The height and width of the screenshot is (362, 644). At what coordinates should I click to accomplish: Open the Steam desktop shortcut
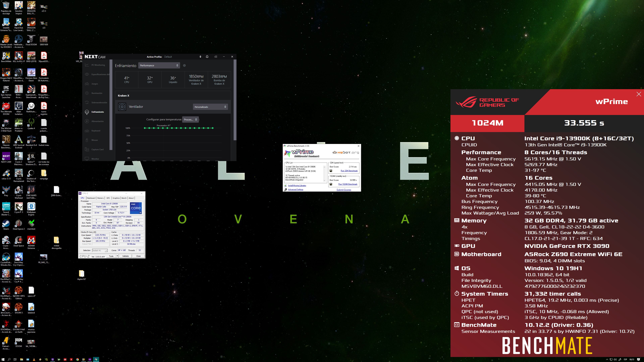[x=6, y=225]
